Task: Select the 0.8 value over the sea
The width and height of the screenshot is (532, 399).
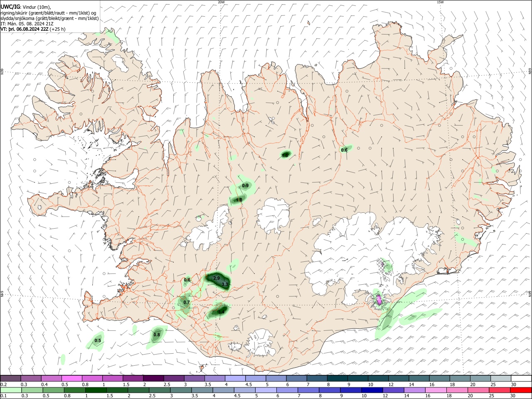Action: point(157,335)
